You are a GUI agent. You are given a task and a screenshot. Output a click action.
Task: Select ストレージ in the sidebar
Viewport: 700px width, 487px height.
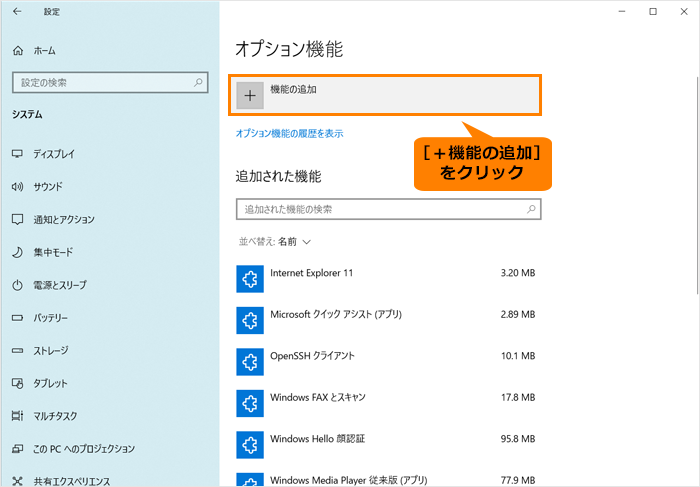click(x=50, y=350)
